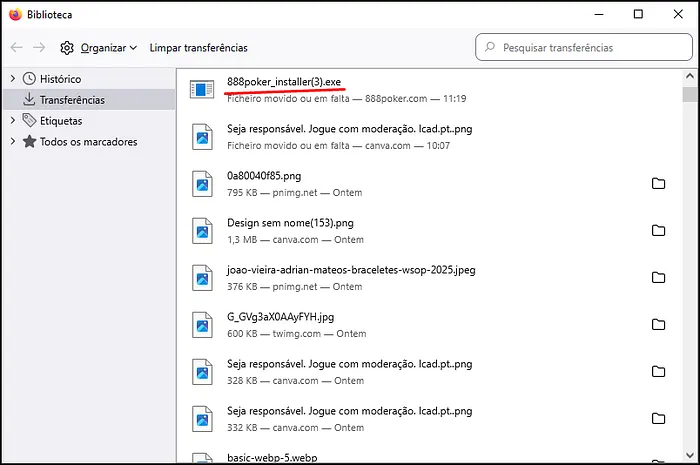The image size is (700, 465).
Task: Open the Organizar gear menu
Action: tap(98, 48)
